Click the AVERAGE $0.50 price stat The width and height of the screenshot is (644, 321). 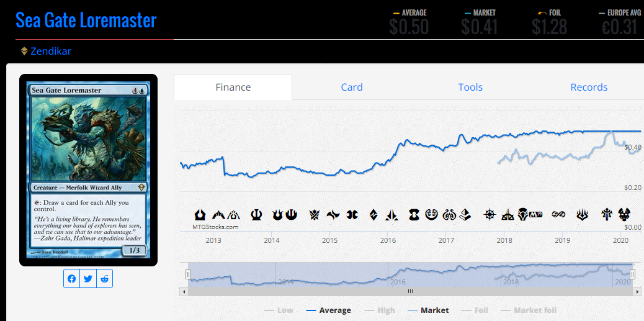pyautogui.click(x=409, y=22)
